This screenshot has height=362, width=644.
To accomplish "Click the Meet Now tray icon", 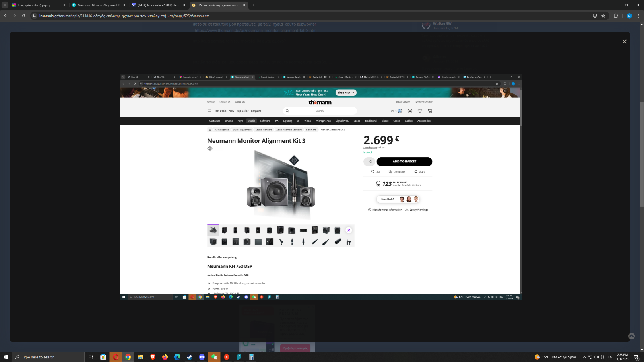I will 603,357.
